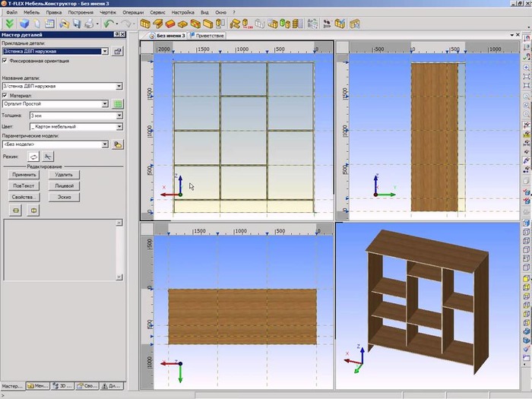Open a file with the folder icon
The height and width of the screenshot is (399, 532).
64,24
